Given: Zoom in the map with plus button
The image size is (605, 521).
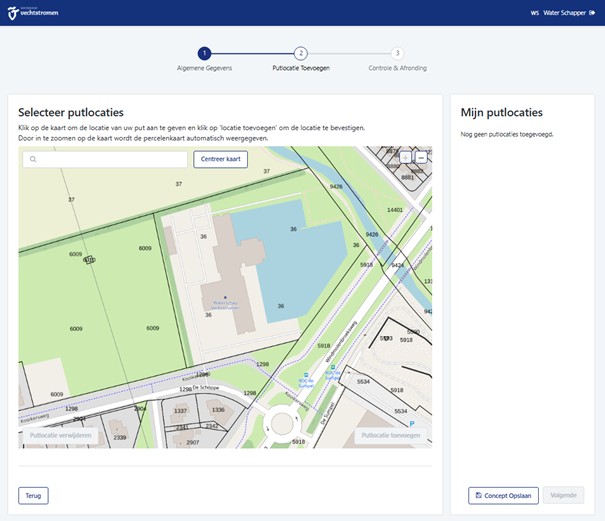Looking at the screenshot, I should click(x=406, y=157).
